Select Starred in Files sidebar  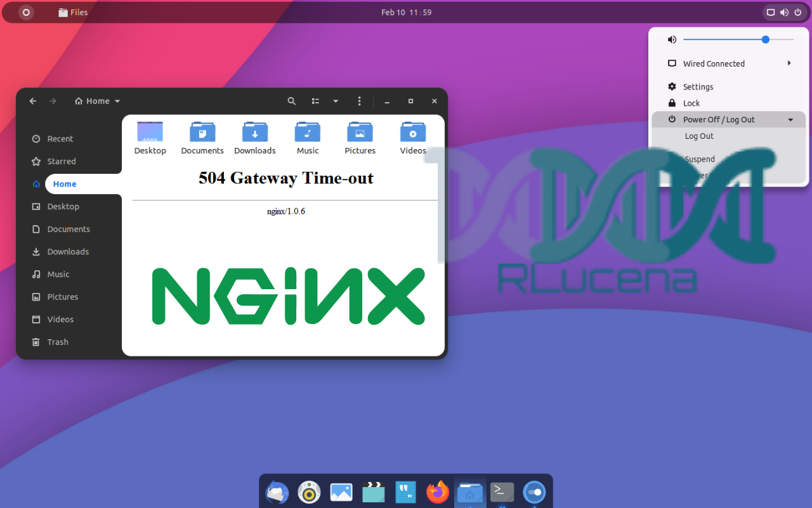click(x=69, y=162)
